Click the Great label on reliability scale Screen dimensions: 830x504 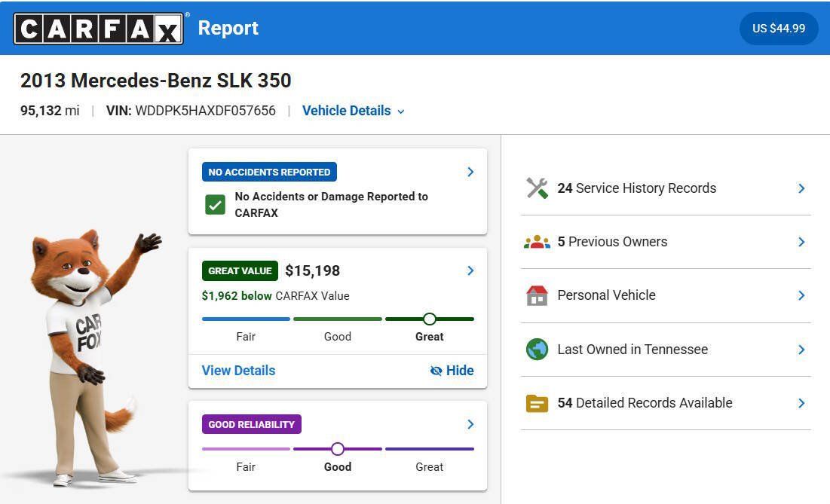[x=429, y=467]
